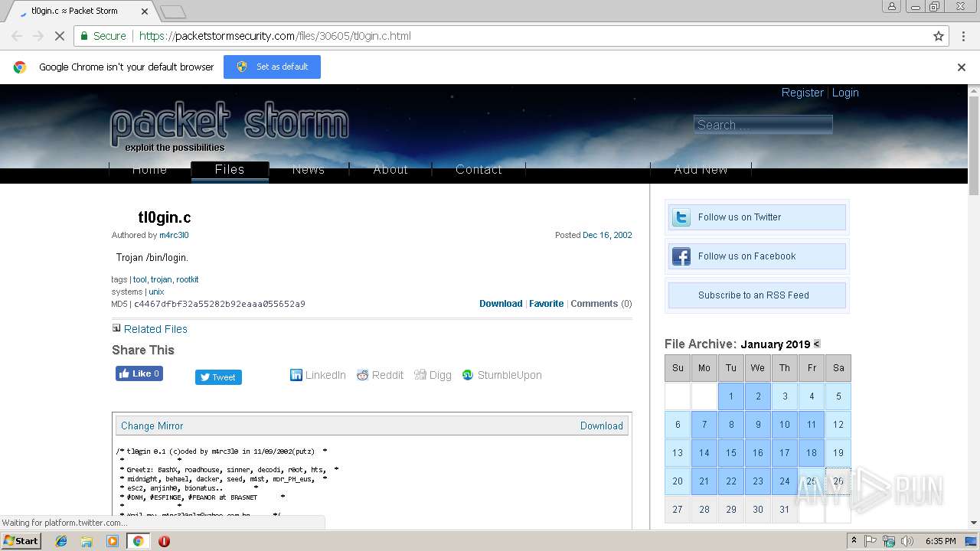
Task: Open the new tab button
Action: [173, 11]
